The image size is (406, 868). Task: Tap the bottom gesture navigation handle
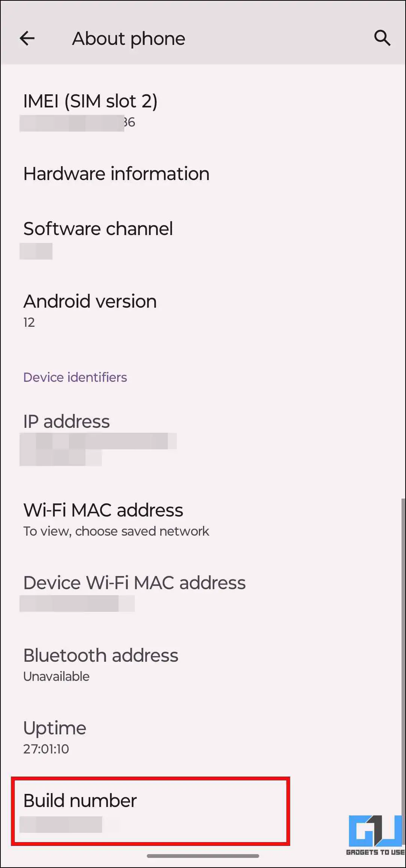coord(203,856)
